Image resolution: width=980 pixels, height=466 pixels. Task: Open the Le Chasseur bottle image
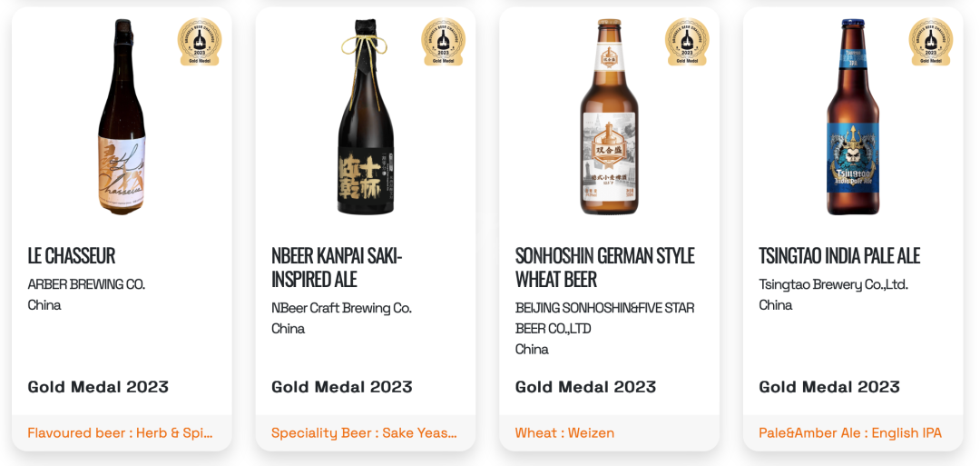[x=122, y=116]
